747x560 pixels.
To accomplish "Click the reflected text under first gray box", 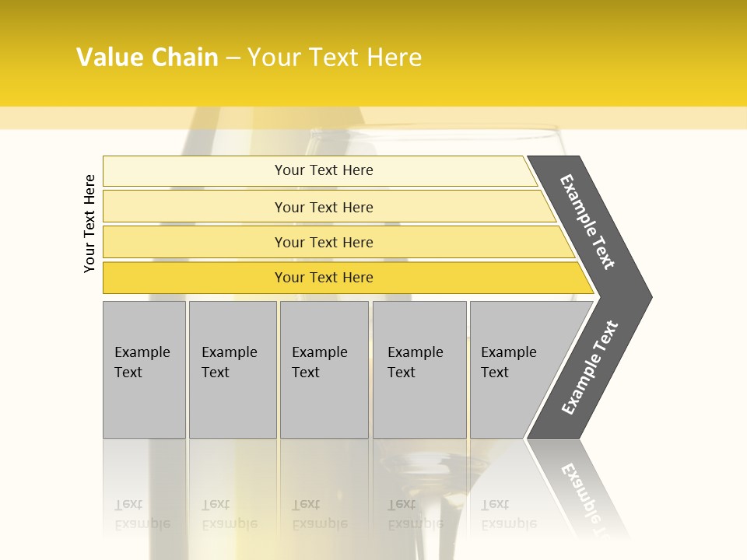I will (x=142, y=513).
